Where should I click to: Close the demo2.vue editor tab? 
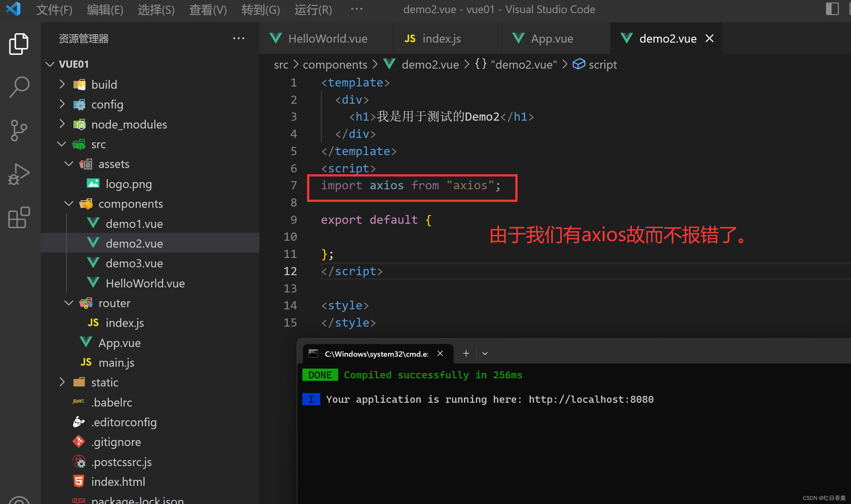click(x=709, y=38)
